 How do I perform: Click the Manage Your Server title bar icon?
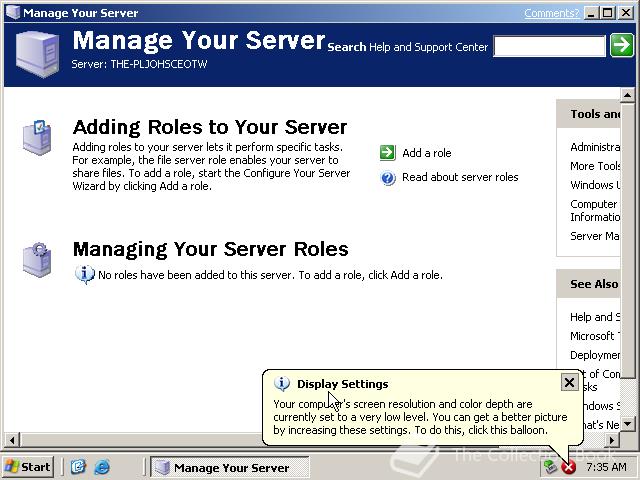13,12
